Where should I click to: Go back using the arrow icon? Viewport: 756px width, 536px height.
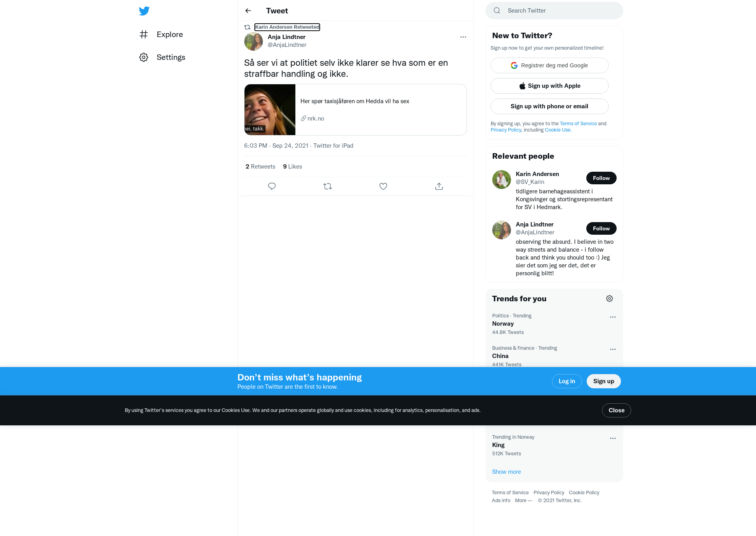point(248,11)
